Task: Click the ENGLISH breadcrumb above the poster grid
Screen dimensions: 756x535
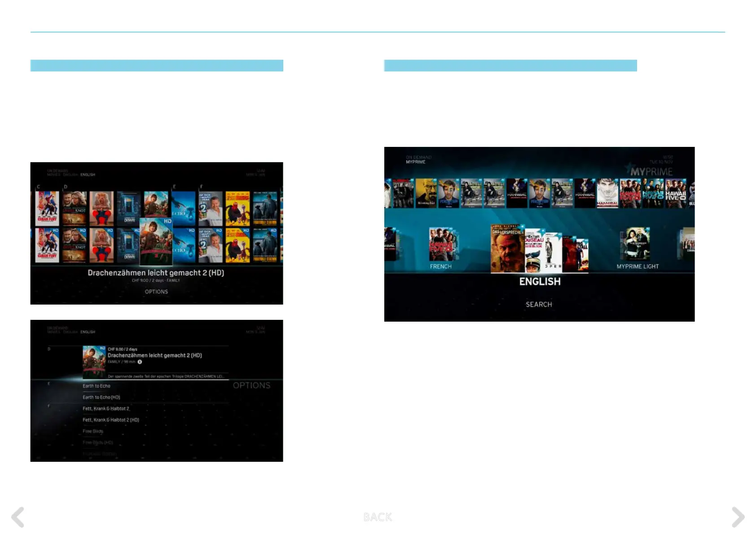Action: point(88,175)
